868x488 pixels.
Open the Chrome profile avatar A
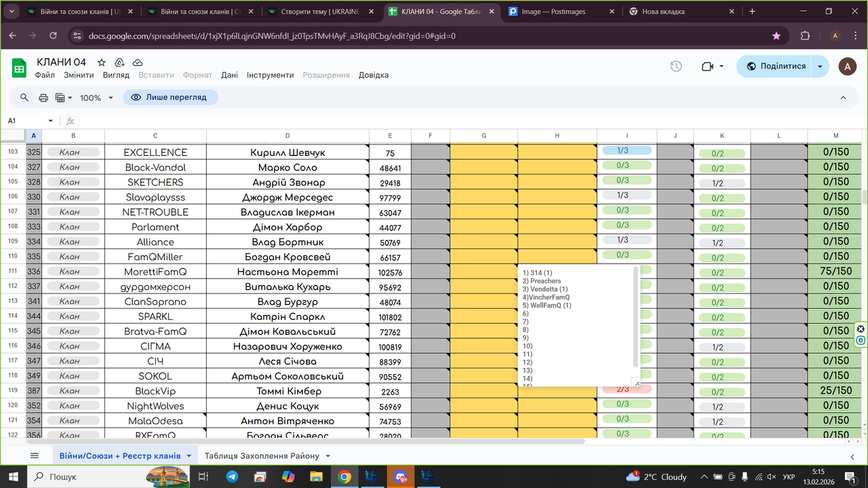835,36
